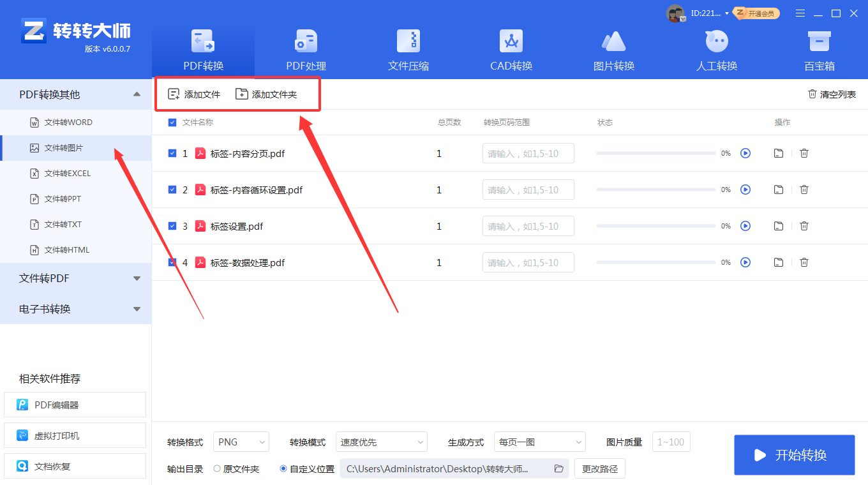868x485 pixels.
Task: Delete 标签-数据处理.pdf with trash icon
Action: pyautogui.click(x=804, y=262)
